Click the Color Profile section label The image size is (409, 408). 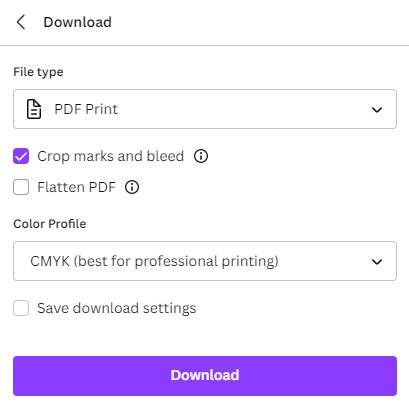click(x=50, y=224)
